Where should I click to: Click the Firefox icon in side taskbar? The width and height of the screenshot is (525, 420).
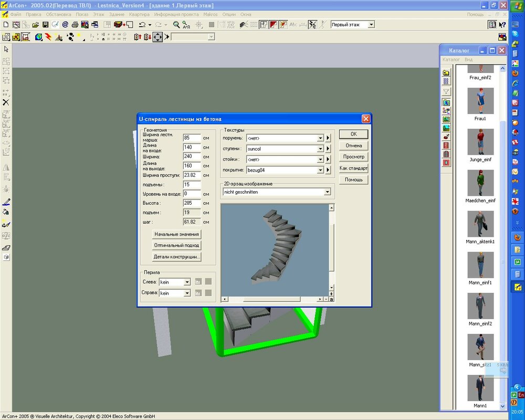(516, 73)
